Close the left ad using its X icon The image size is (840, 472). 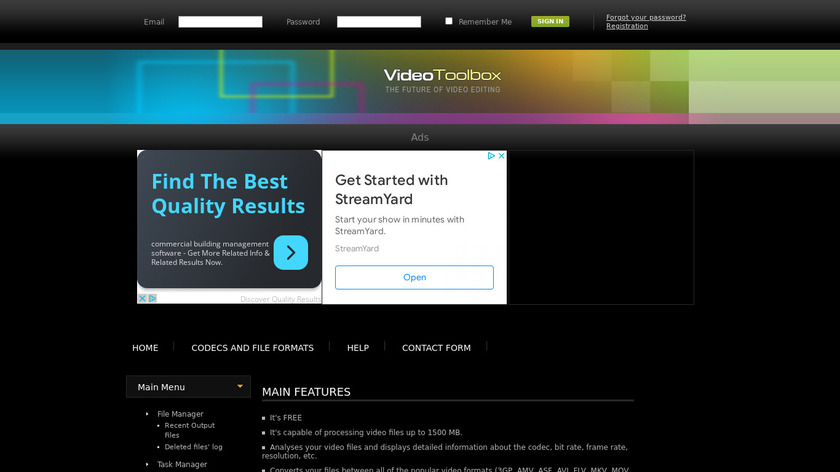142,298
